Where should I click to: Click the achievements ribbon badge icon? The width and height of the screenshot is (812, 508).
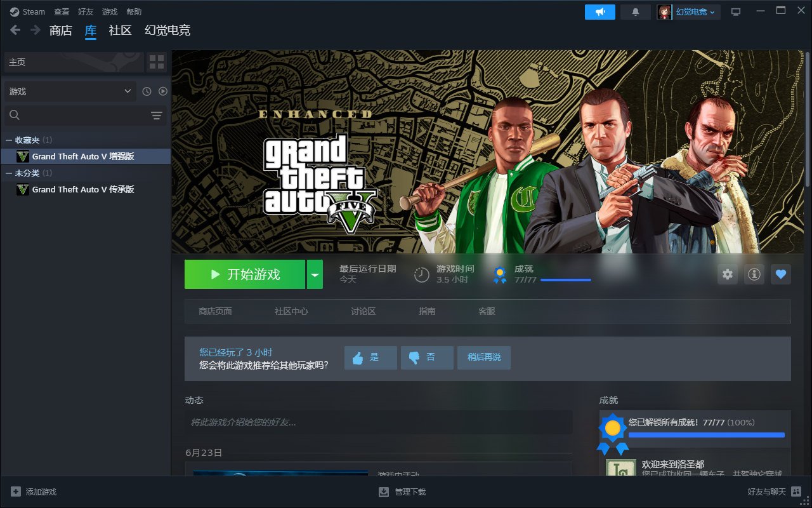click(500, 274)
